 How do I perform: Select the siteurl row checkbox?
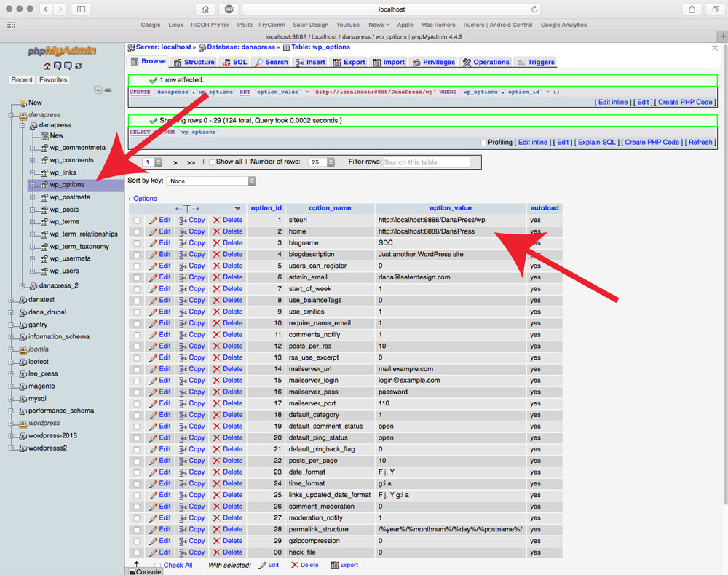pyautogui.click(x=137, y=221)
